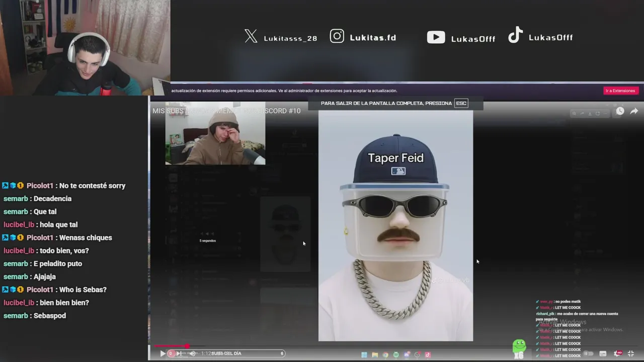Click the TikTok logo in header

515,35
